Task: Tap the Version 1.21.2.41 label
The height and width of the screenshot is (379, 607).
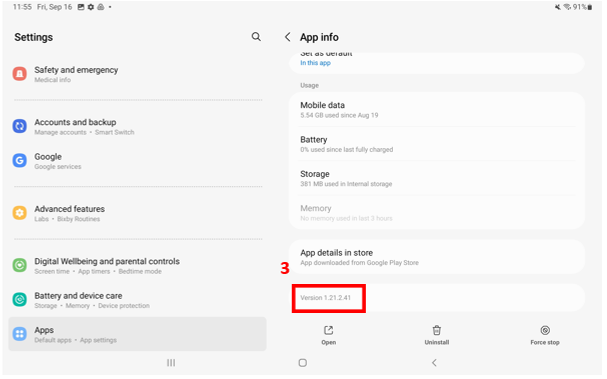Action: click(326, 298)
